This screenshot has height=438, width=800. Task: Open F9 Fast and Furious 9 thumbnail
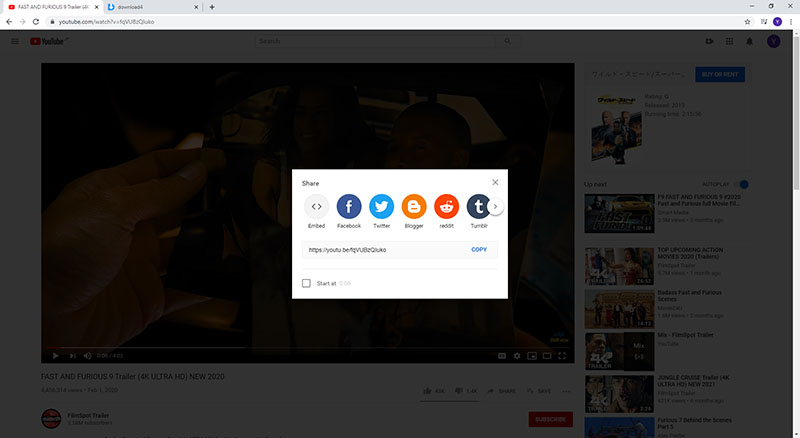pyautogui.click(x=619, y=213)
